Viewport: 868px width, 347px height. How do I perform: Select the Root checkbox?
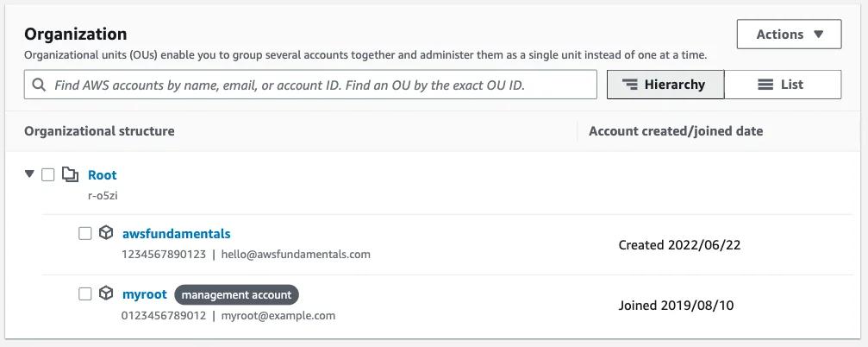click(48, 175)
